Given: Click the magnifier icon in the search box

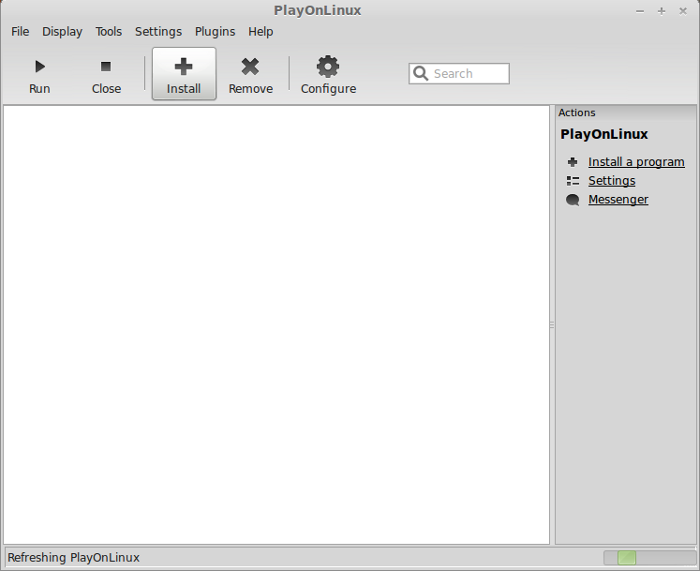Looking at the screenshot, I should (x=420, y=73).
